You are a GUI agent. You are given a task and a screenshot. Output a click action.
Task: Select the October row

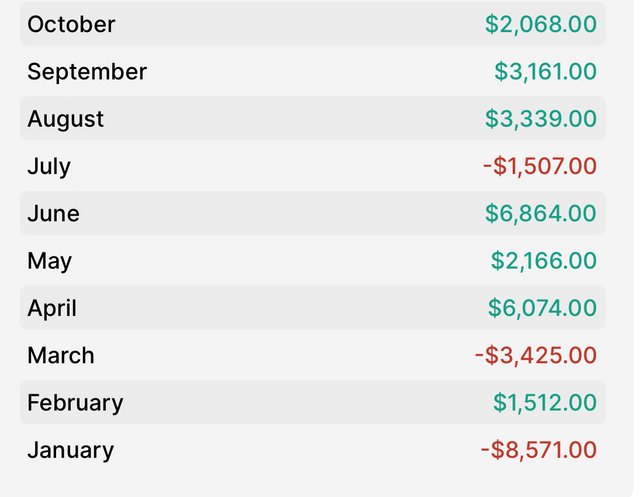pos(313,24)
